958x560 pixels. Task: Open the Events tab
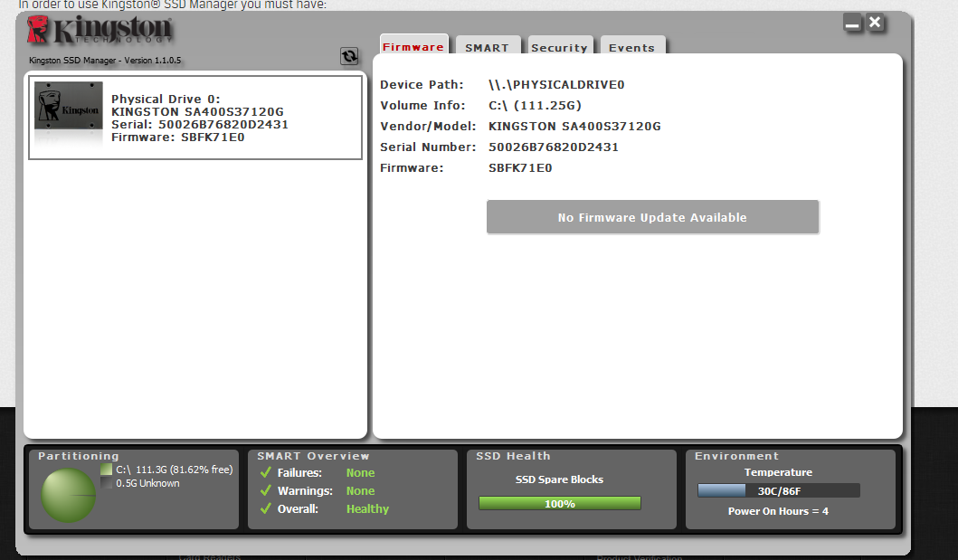(x=631, y=47)
